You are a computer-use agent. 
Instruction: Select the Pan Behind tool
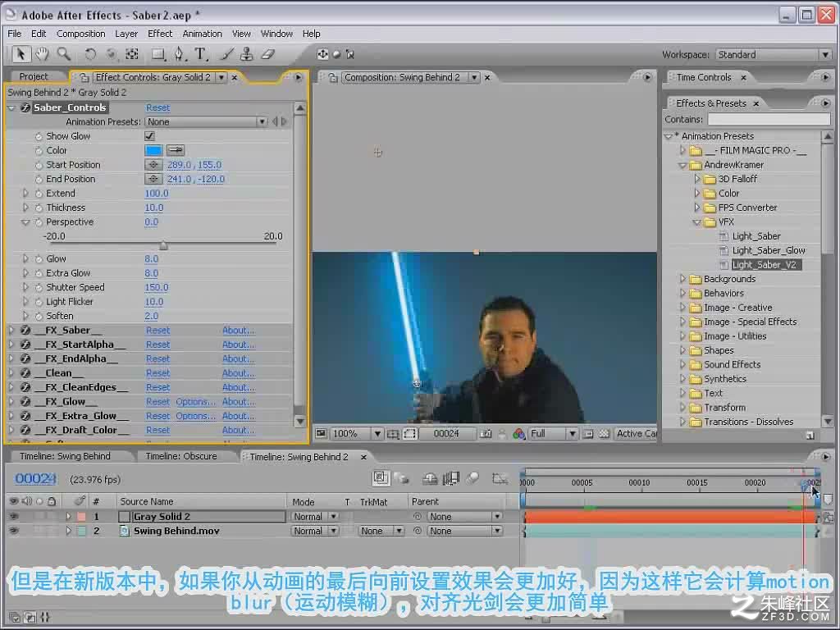click(132, 54)
